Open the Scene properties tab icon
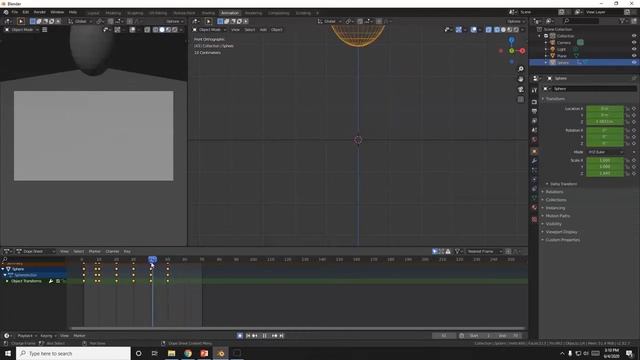 click(534, 130)
